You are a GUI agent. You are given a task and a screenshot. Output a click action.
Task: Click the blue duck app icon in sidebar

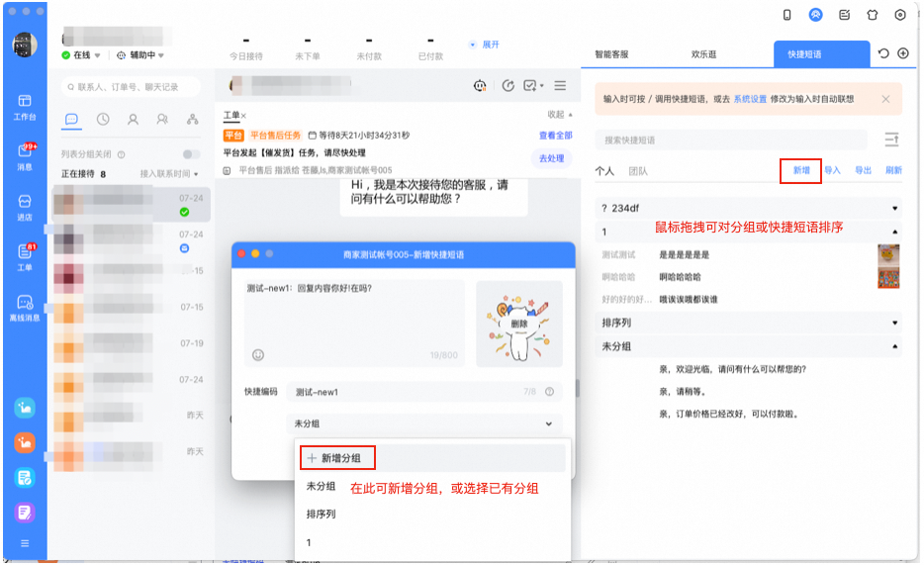coord(25,408)
